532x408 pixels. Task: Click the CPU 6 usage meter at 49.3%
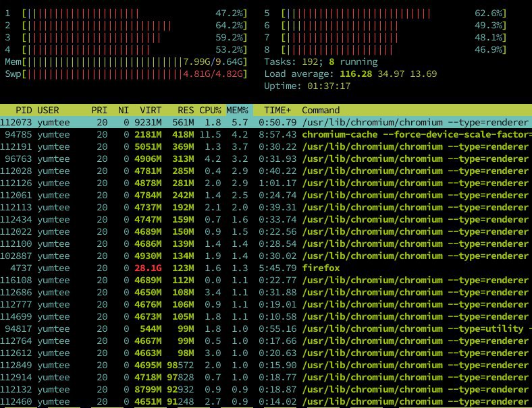[x=385, y=26]
